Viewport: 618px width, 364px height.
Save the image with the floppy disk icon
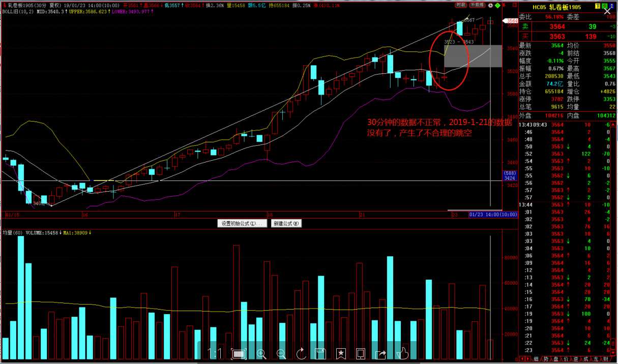tap(320, 353)
